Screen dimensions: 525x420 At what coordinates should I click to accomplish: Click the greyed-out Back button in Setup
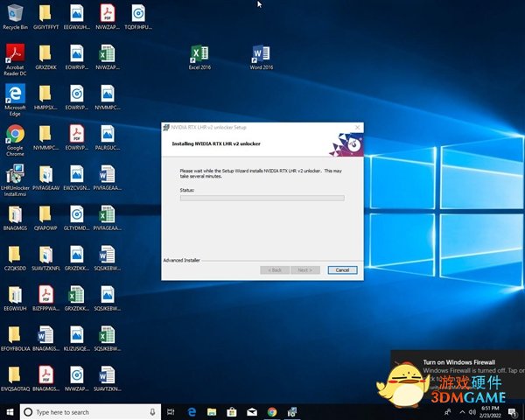(x=275, y=270)
